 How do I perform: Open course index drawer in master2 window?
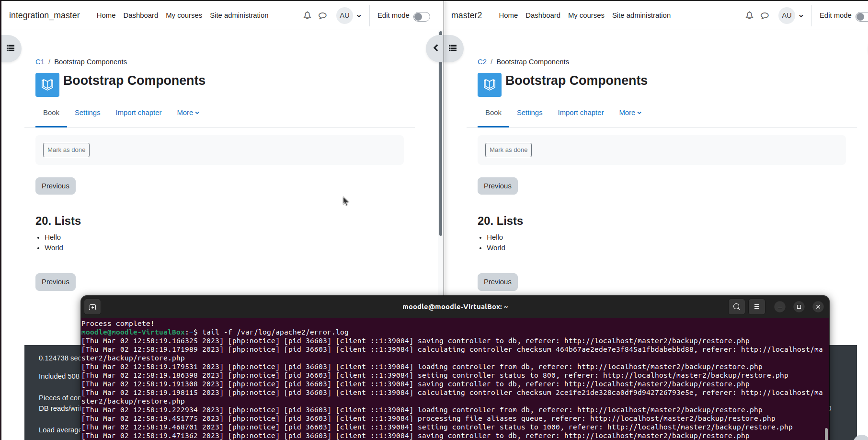[x=453, y=48]
